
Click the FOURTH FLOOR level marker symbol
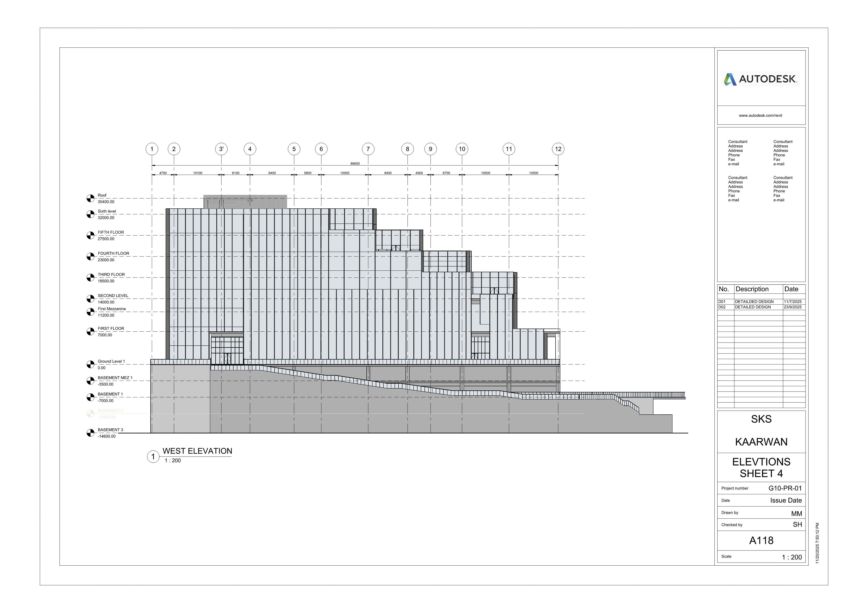click(x=90, y=257)
